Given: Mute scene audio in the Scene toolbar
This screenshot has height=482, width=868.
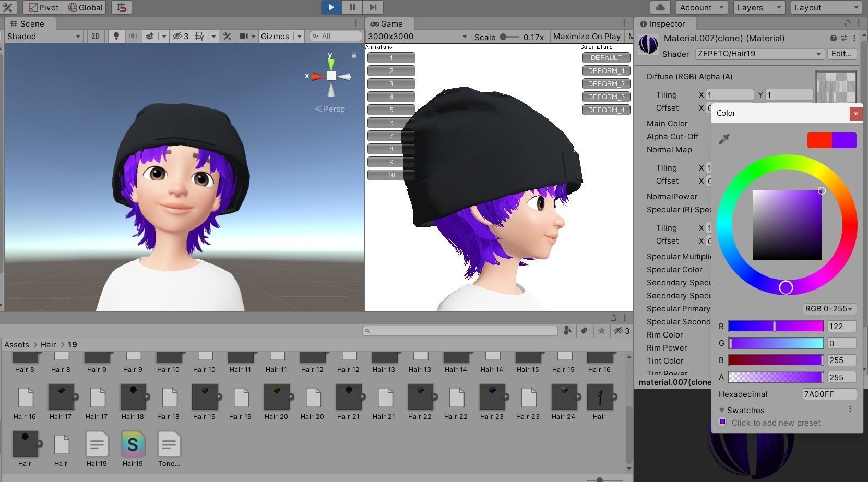Looking at the screenshot, I should click(133, 36).
